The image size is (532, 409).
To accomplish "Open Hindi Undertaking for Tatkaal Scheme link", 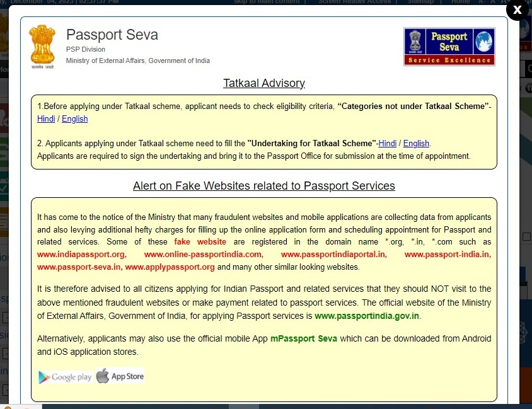I will coord(387,144).
